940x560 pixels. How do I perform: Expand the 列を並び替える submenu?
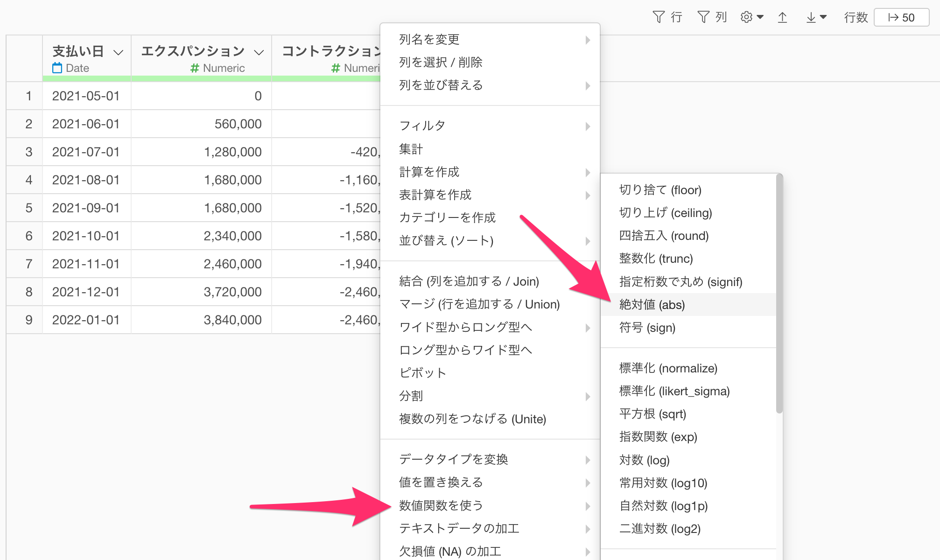coord(490,85)
